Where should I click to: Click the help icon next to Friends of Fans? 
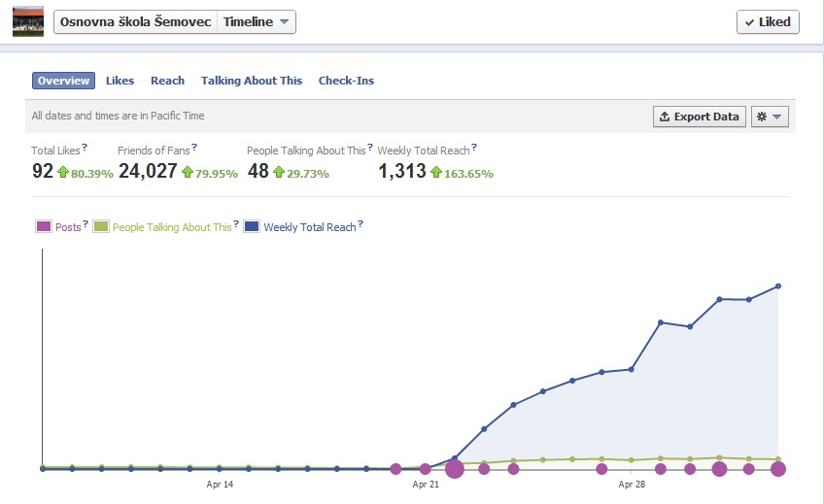click(194, 148)
